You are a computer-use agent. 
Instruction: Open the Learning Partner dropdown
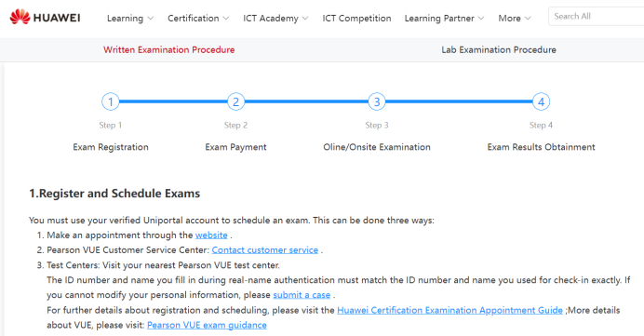point(445,19)
